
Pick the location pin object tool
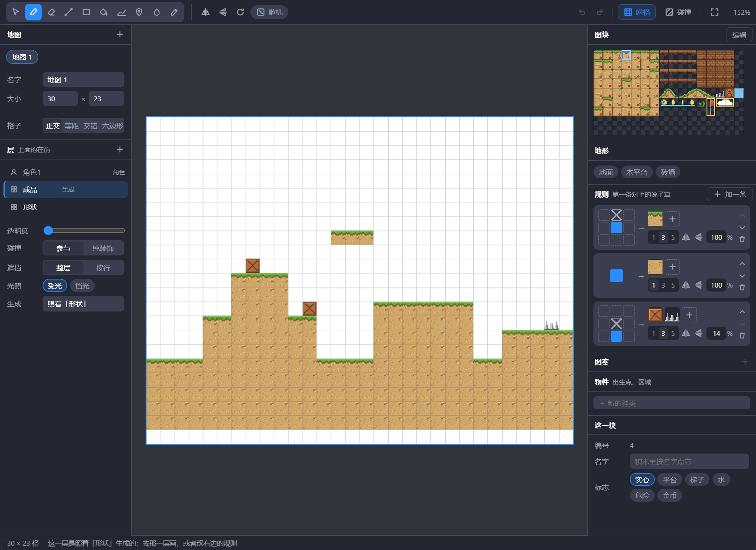coord(139,12)
